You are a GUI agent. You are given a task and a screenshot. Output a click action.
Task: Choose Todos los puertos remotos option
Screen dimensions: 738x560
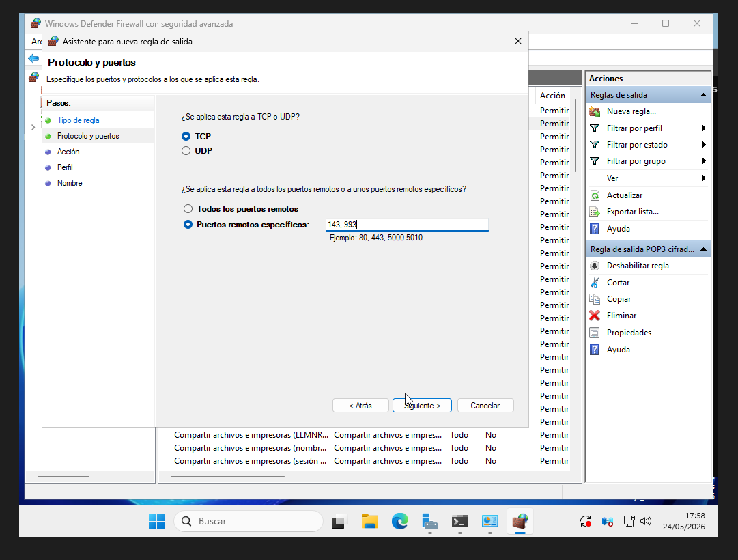pos(188,209)
